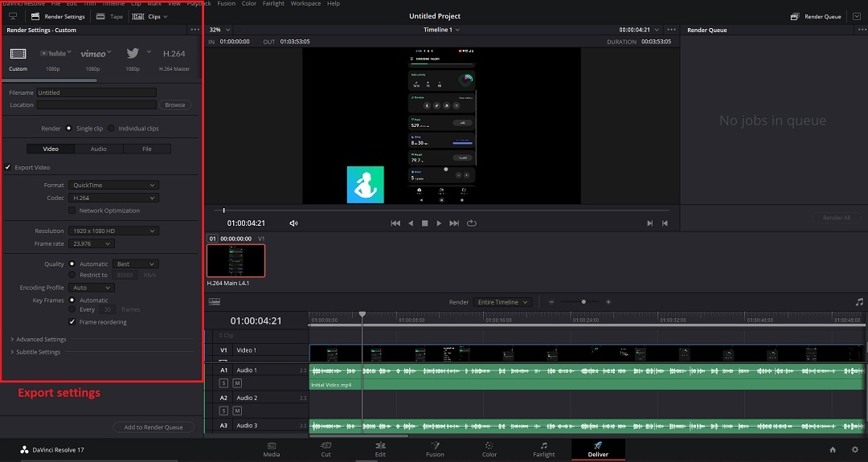Expand Subtitle Settings section
The image size is (868, 462).
(35, 352)
